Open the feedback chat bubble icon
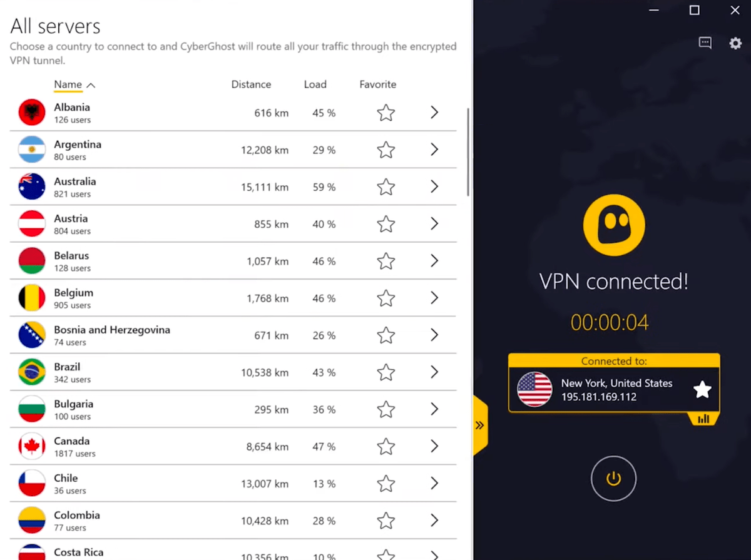Viewport: 751px width, 560px height. [x=705, y=43]
